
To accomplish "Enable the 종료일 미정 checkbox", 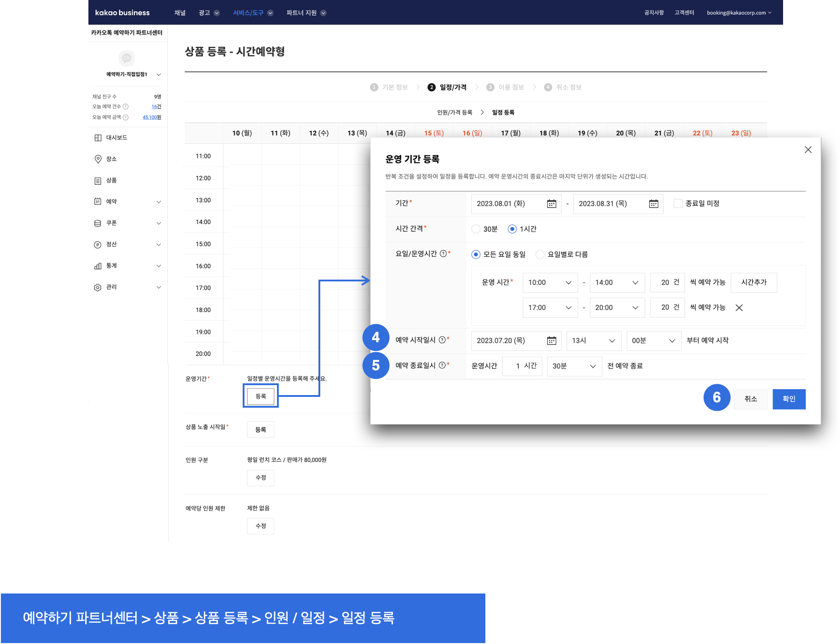I will click(678, 204).
